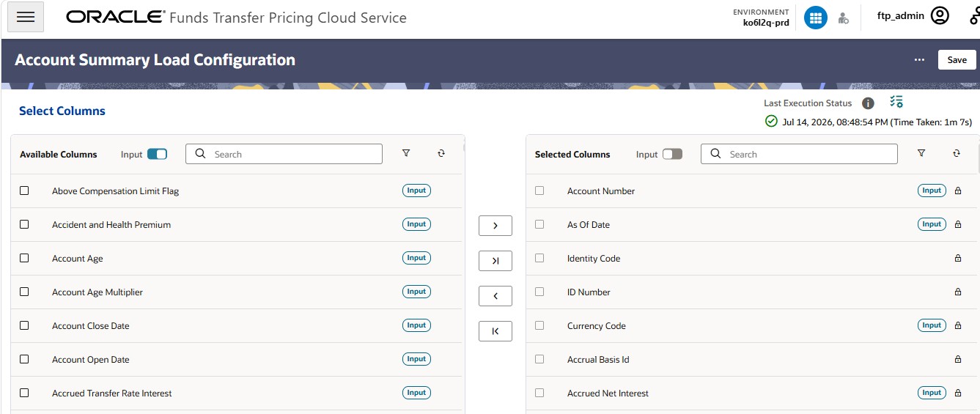Filter the Selected Columns list
Screen dimensions: 980x414
tap(921, 153)
